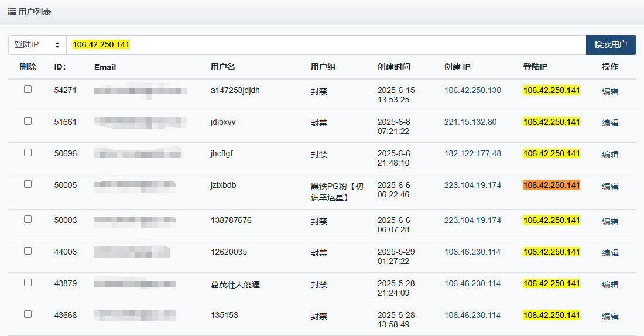The image size is (644, 336).
Task: Click the list icon beside 用户列表
Action: coord(12,12)
